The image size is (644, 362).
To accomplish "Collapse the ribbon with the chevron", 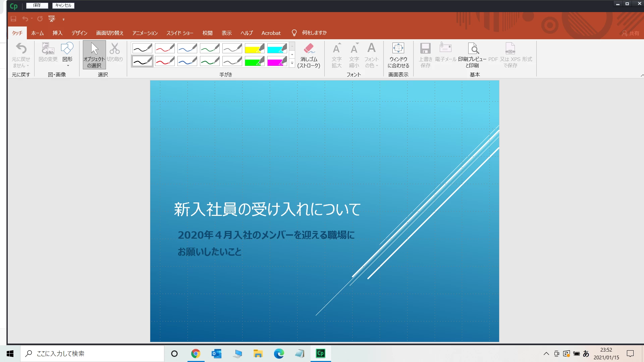I will [642, 75].
